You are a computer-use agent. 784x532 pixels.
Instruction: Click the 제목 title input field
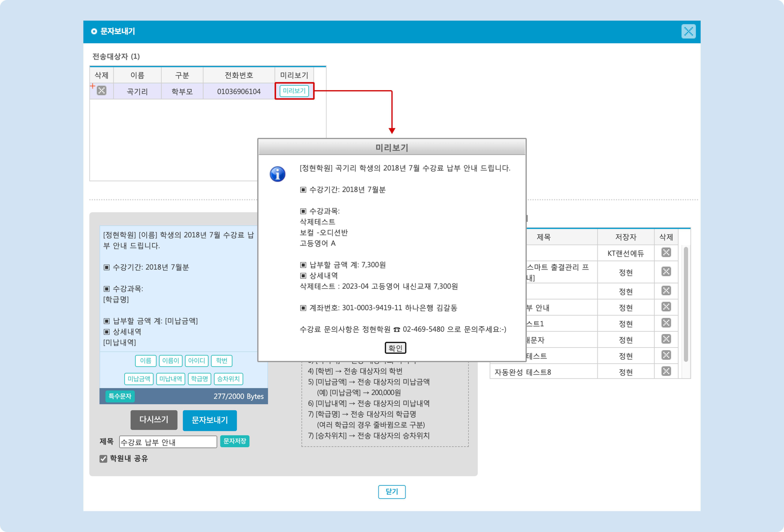(168, 442)
